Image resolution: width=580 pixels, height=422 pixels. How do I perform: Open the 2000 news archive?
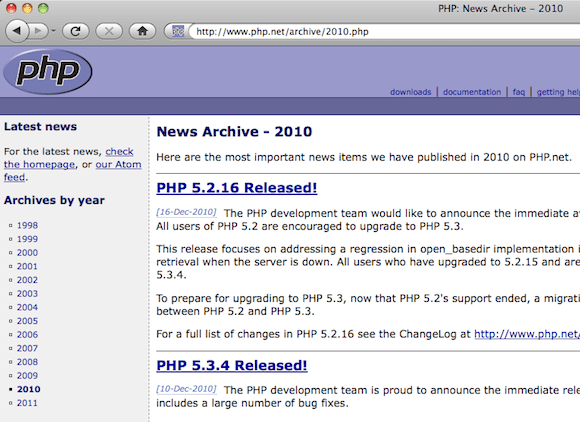click(27, 253)
